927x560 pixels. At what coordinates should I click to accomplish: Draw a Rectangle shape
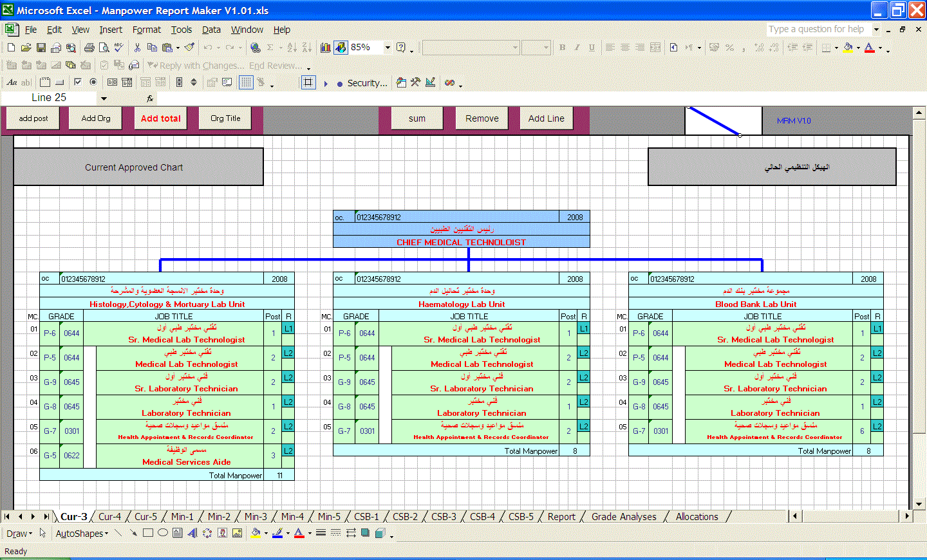147,533
